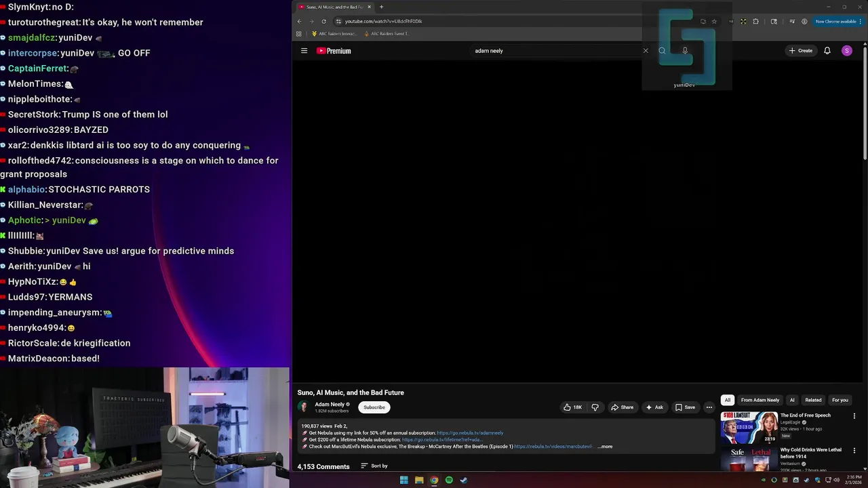The width and height of the screenshot is (868, 488).
Task: Open options menu for The End of Free Speech
Action: [854, 416]
